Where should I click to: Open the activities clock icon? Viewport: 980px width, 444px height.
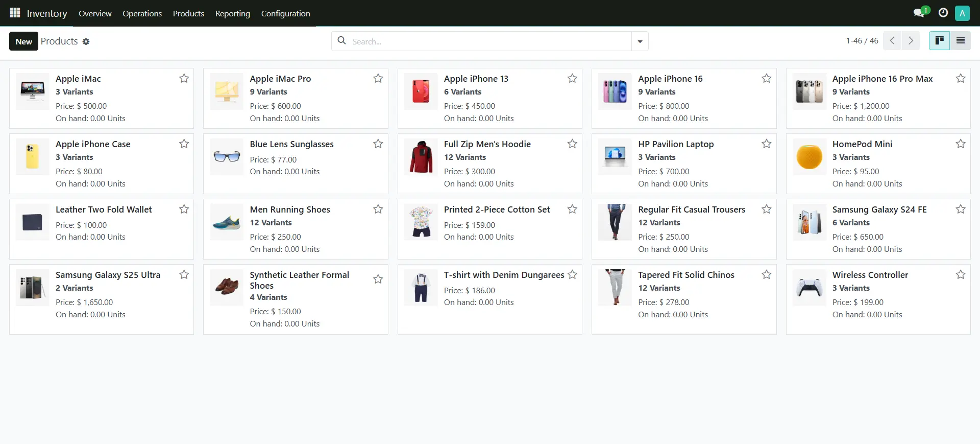(943, 13)
